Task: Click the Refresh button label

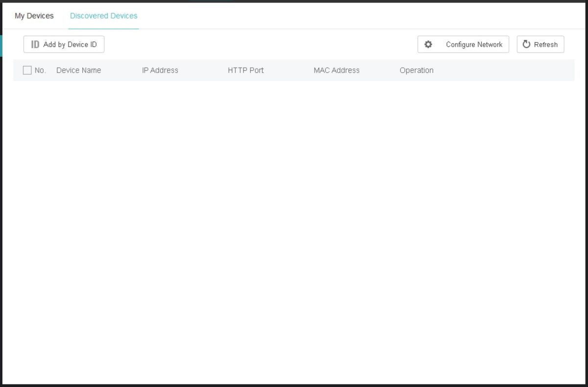Action: coord(545,44)
